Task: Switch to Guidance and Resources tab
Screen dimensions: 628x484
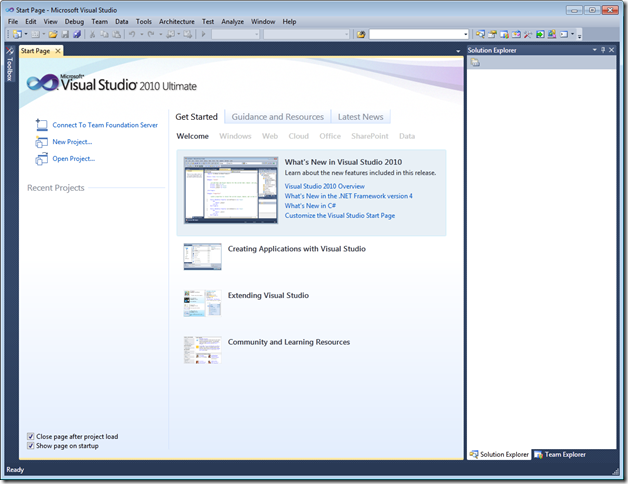Action: tap(278, 117)
